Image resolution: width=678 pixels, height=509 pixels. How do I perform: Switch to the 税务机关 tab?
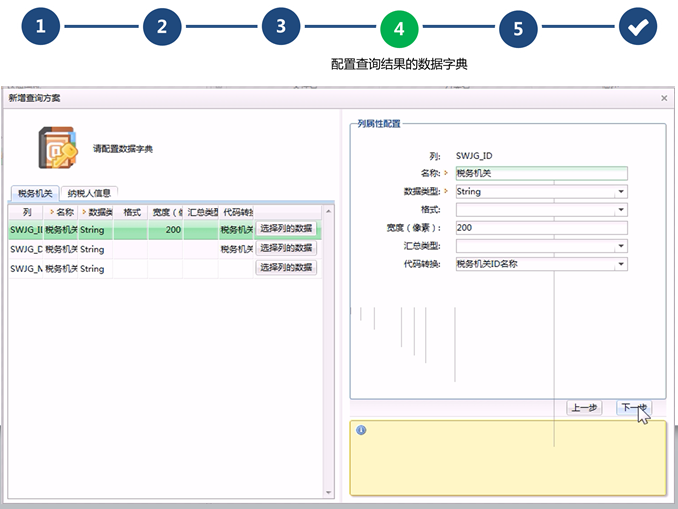(35, 193)
